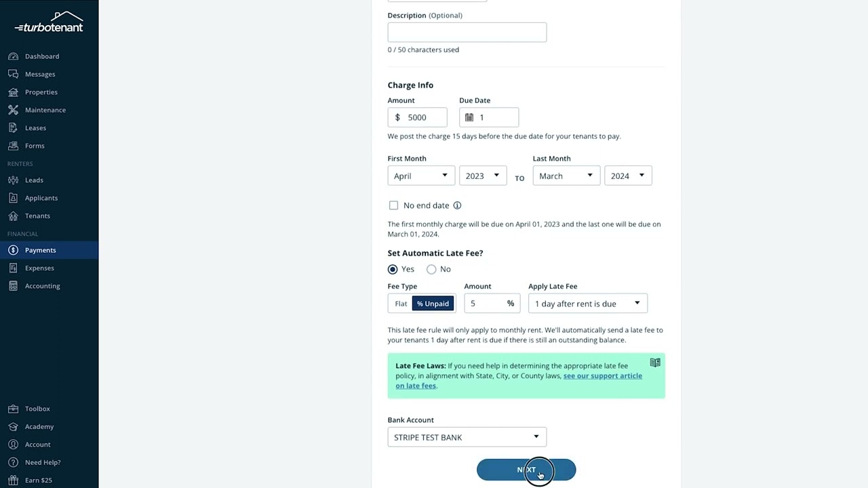
Task: Click the calendar icon in Due Date field
Action: [469, 117]
